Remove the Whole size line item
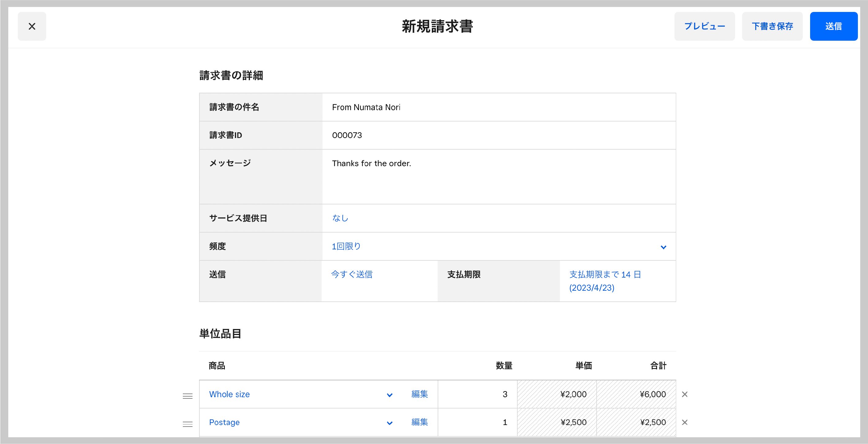 click(x=685, y=394)
